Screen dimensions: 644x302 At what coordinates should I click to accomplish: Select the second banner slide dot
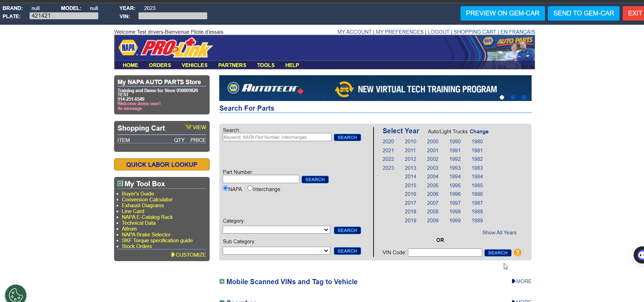point(513,98)
